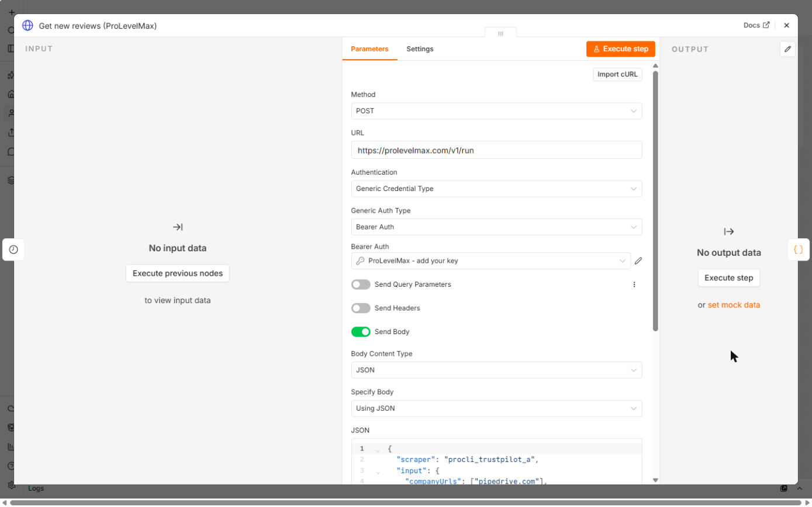Viewport: 812px width, 507px height.
Task: Click the parameters panel vertical scrollbar
Action: pos(655,201)
